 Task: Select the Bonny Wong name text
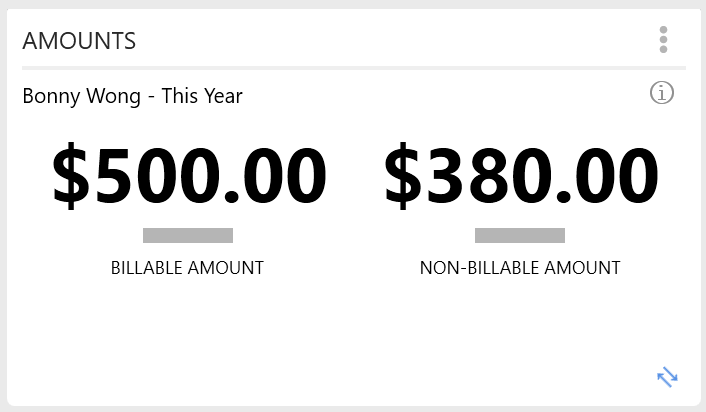(81, 96)
